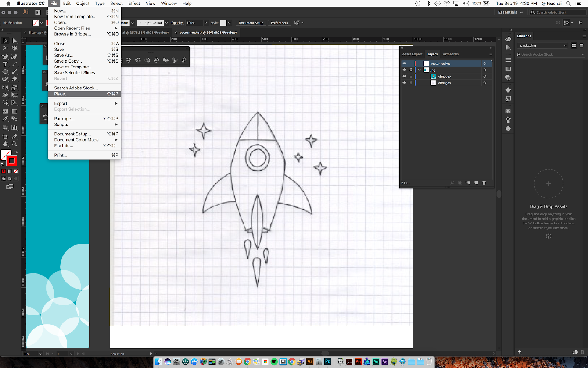Click the Libraries help question mark
The width and height of the screenshot is (588, 368).
[x=549, y=236]
